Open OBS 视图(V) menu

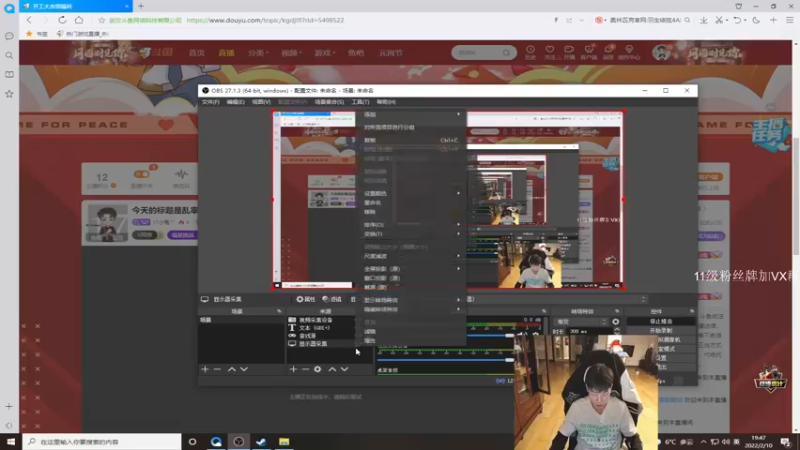pos(261,102)
